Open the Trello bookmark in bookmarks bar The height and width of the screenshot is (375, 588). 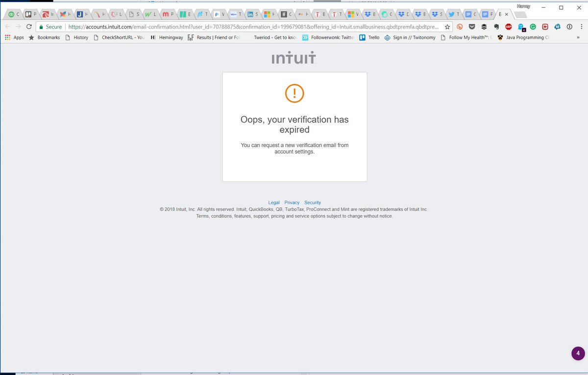369,37
